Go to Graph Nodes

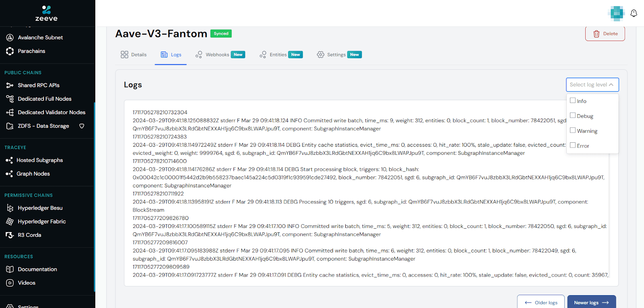click(x=33, y=174)
